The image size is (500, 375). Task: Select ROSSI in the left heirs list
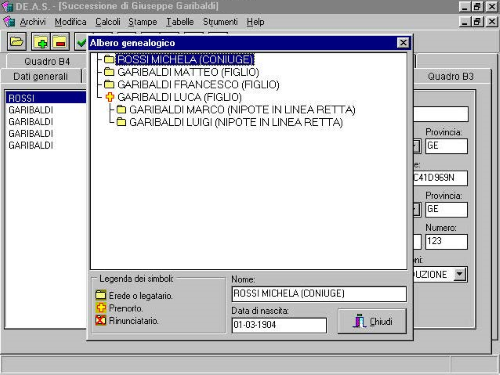click(46, 98)
